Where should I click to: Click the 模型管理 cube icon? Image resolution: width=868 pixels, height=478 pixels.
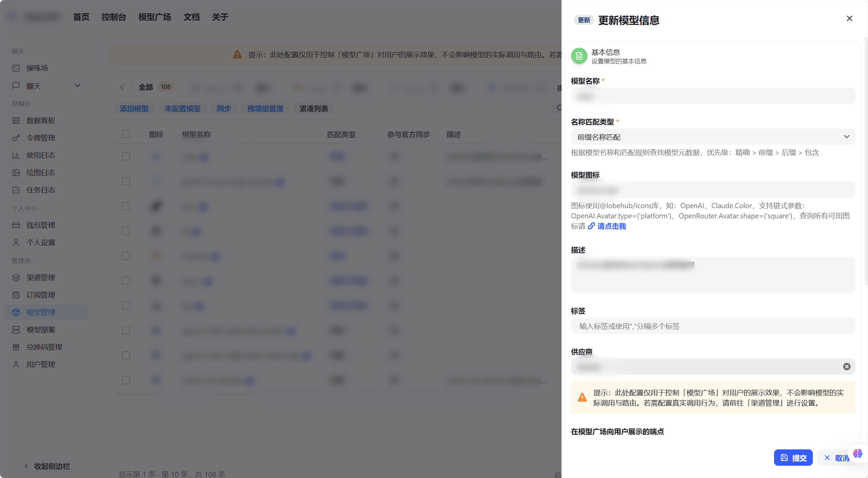pos(16,312)
